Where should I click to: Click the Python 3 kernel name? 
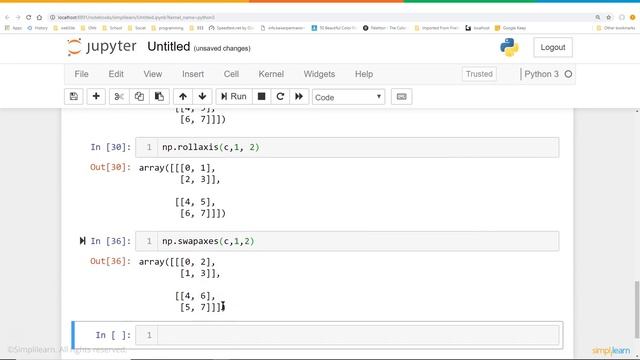[x=542, y=74]
